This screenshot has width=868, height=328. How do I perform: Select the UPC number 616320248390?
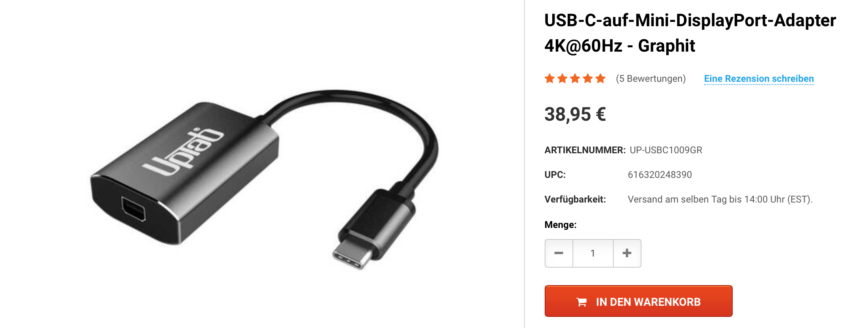tap(660, 175)
